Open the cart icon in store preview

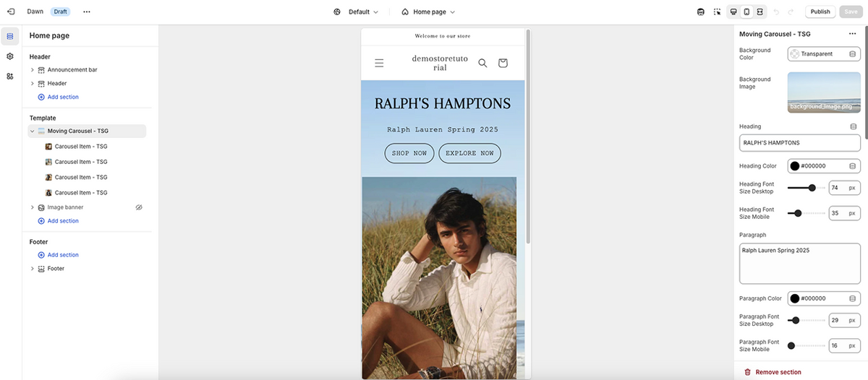[503, 63]
